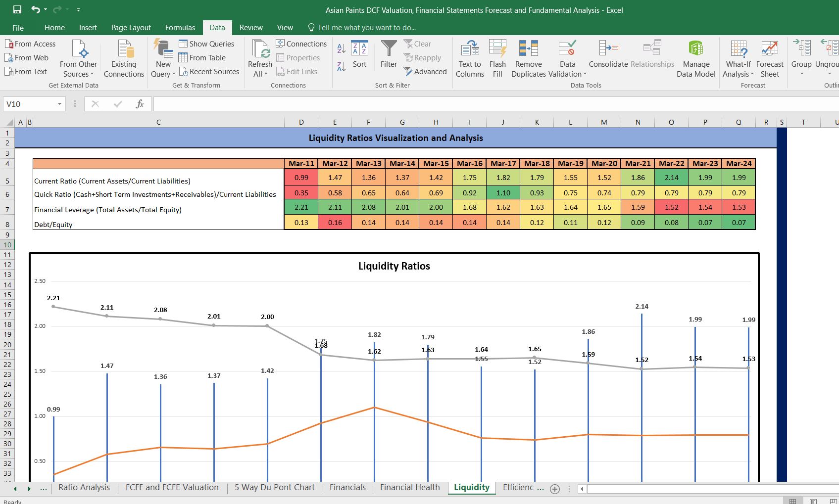
Task: Click the Consolidate icon
Action: tap(608, 53)
